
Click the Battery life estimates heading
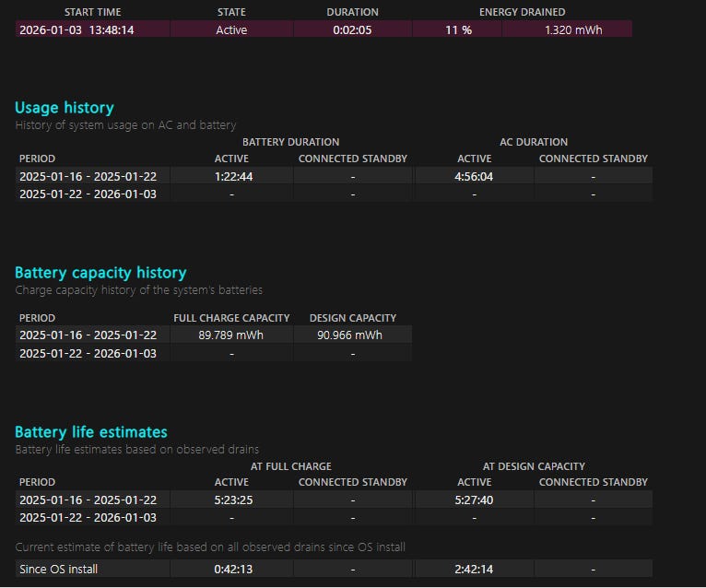pyautogui.click(x=91, y=432)
